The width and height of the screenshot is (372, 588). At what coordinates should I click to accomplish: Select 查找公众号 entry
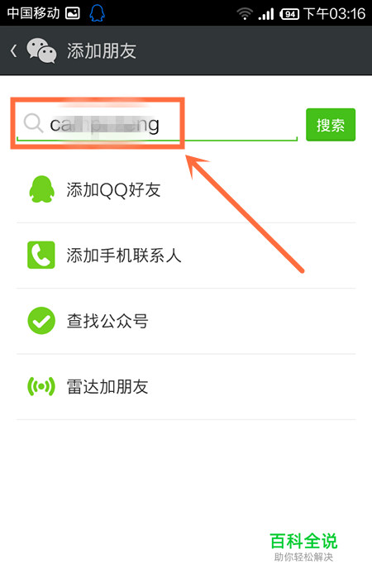coord(186,321)
